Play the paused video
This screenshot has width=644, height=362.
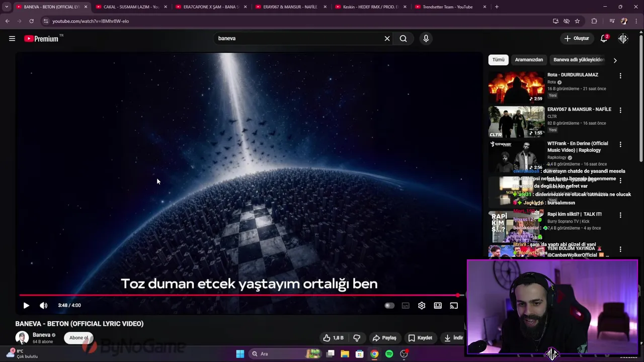(26, 305)
